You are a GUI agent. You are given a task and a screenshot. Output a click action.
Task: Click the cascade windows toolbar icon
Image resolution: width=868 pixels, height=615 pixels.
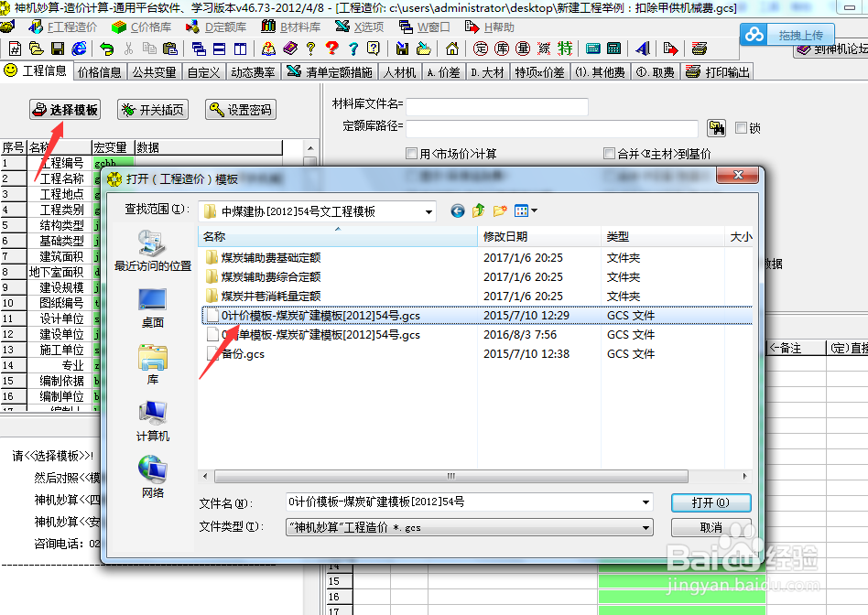pyautogui.click(x=199, y=49)
